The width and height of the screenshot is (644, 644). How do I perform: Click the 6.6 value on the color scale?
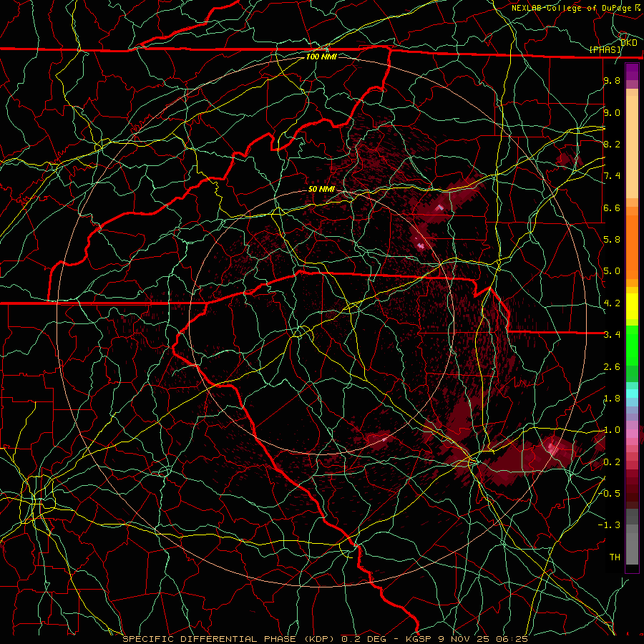click(x=612, y=208)
